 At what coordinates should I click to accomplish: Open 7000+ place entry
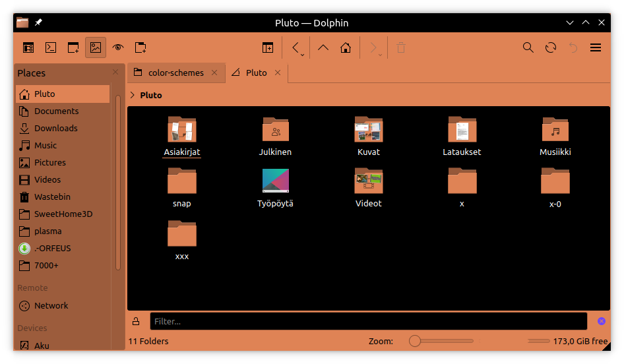click(63, 265)
